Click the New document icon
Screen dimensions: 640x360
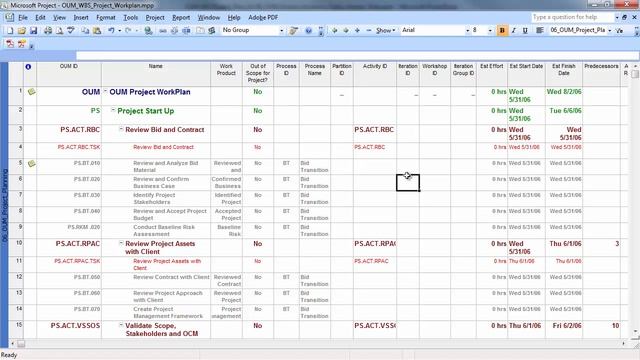tap(10, 31)
